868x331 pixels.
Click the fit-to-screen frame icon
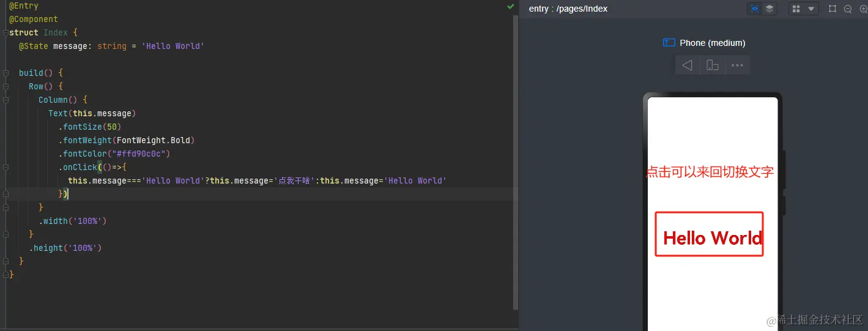click(x=832, y=9)
